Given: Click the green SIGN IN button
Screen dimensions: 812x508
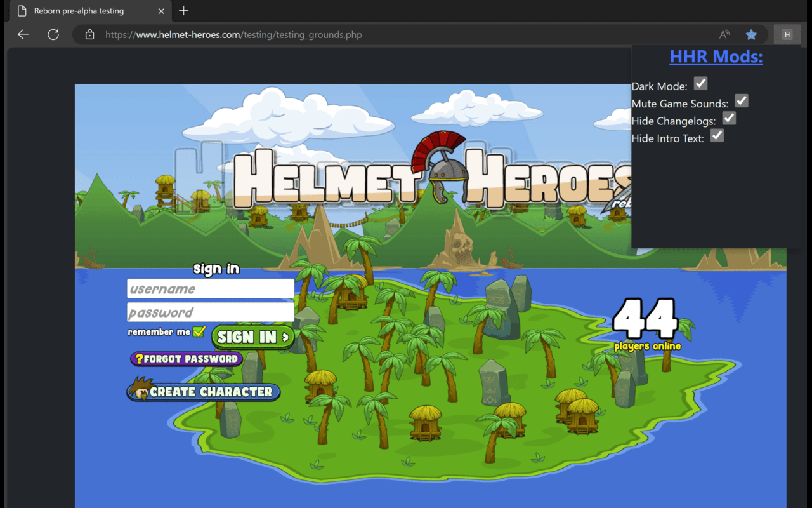Looking at the screenshot, I should 253,337.
